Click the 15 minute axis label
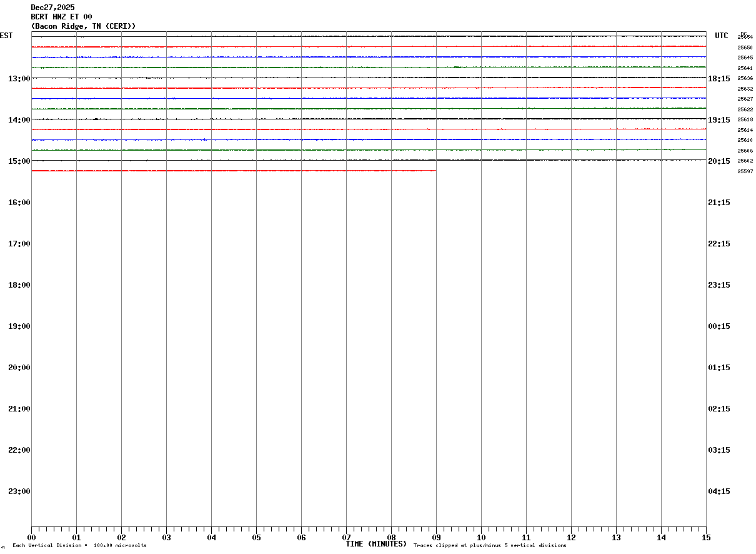The width and height of the screenshot is (756, 554). pos(706,538)
